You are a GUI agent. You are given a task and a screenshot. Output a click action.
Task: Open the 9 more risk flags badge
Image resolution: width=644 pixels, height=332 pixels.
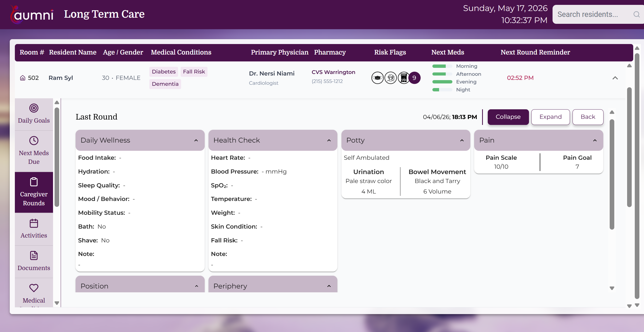point(414,78)
